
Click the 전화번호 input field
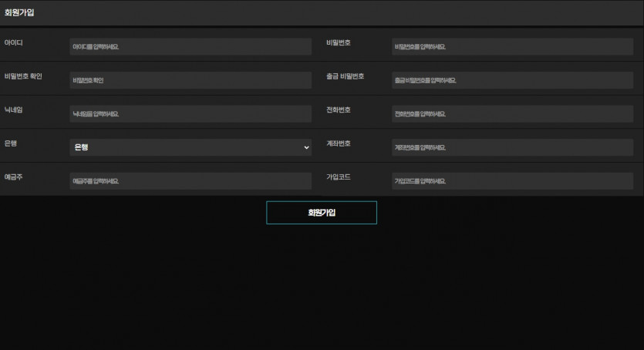[512, 114]
